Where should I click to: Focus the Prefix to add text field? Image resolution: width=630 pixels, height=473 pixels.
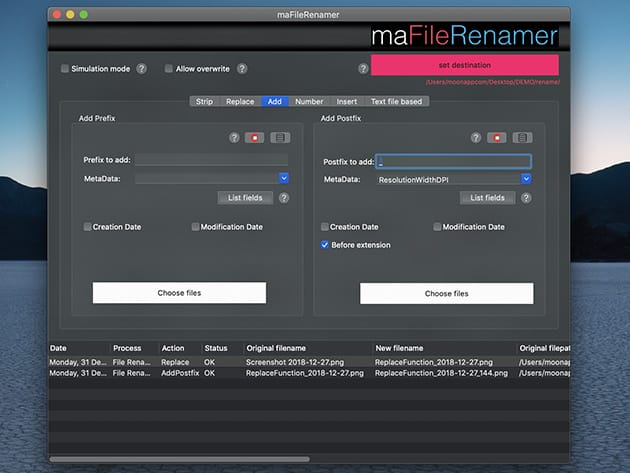211,159
